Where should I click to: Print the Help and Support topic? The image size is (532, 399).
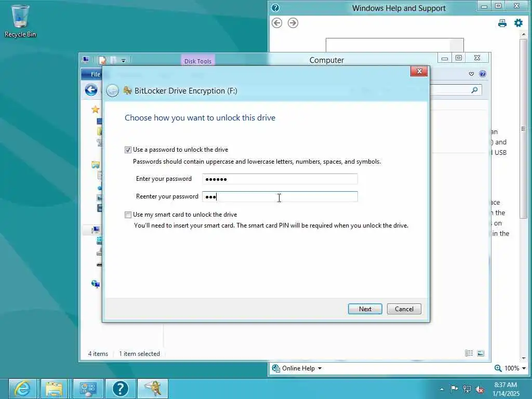pyautogui.click(x=502, y=23)
